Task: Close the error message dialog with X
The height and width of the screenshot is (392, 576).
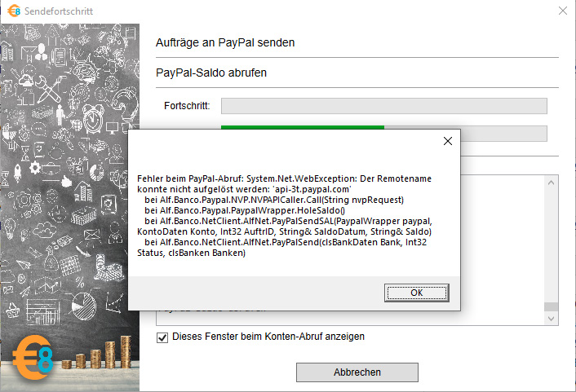Action: (x=447, y=141)
